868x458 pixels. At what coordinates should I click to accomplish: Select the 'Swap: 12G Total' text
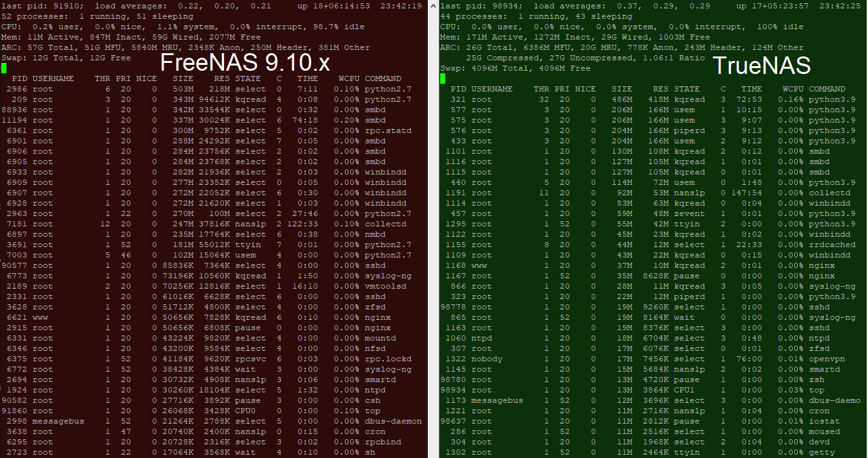(40, 58)
